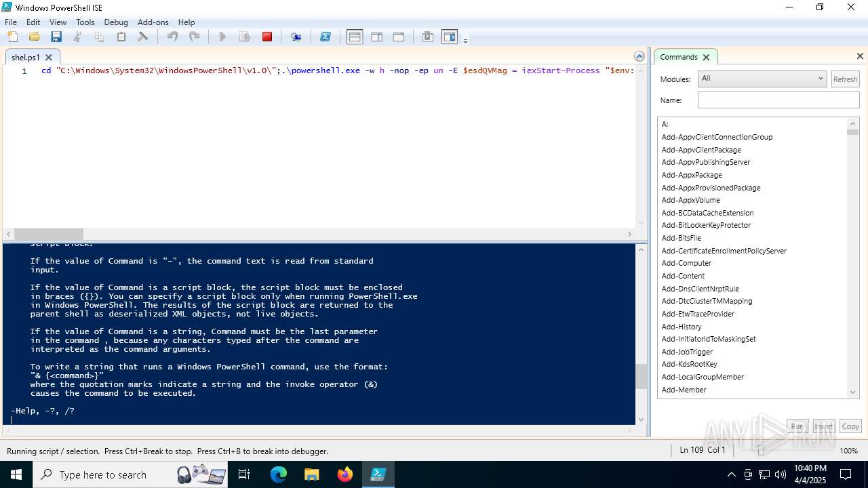The image size is (868, 488).
Task: Save the script with the floppy disk icon
Action: point(56,37)
